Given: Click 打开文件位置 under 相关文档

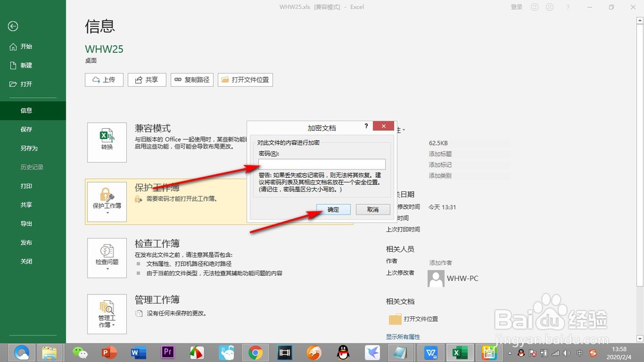Looking at the screenshot, I should (413, 319).
